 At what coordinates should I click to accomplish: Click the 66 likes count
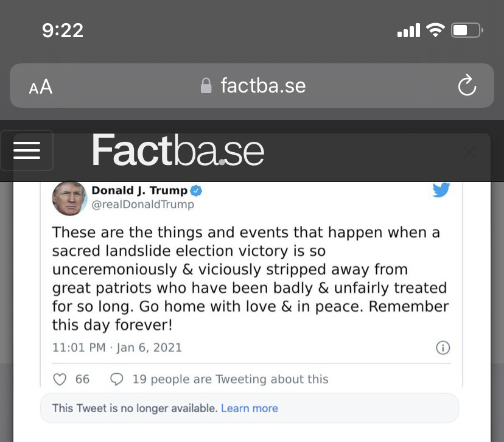(82, 379)
